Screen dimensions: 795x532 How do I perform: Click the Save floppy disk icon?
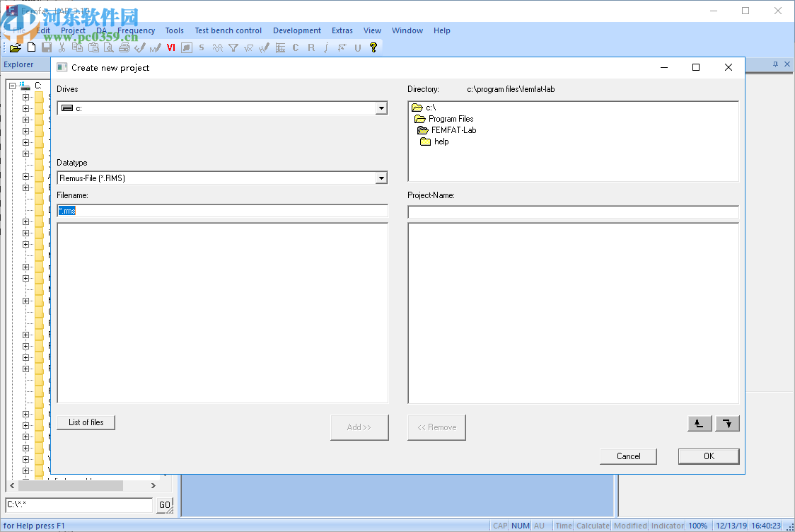(47, 47)
